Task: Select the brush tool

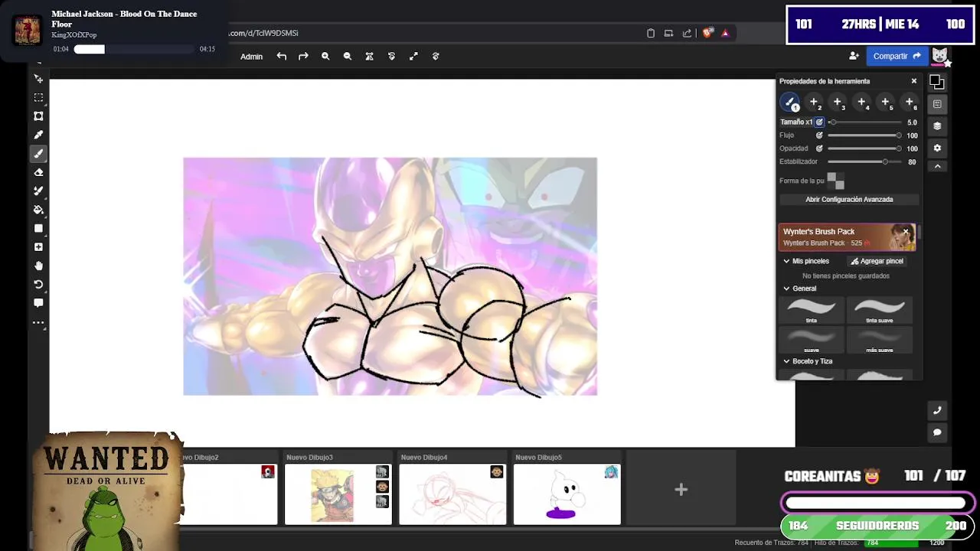Action: [x=38, y=153]
